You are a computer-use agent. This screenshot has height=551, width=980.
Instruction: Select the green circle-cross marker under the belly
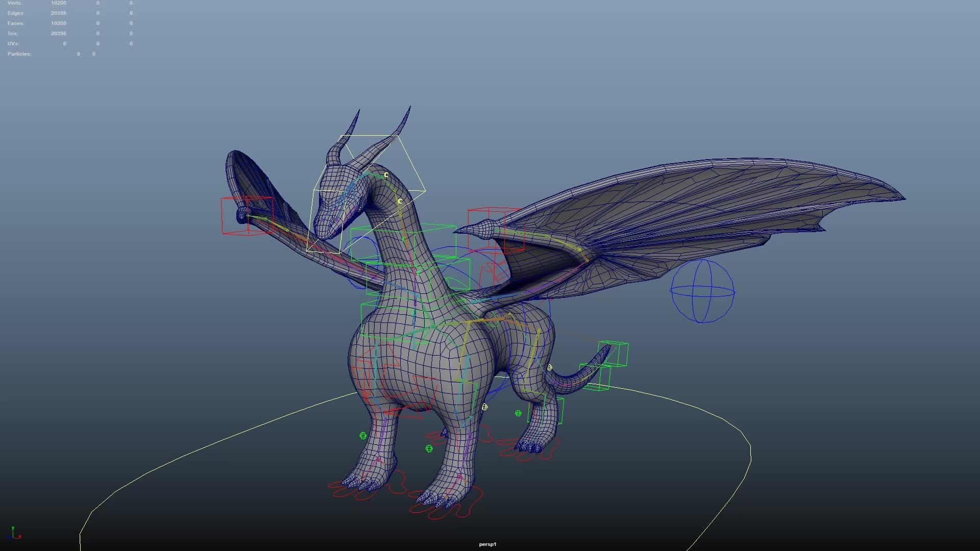point(429,448)
